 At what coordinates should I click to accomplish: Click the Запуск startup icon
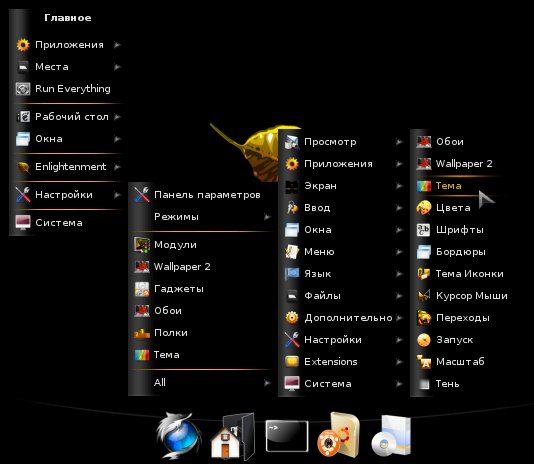(424, 340)
